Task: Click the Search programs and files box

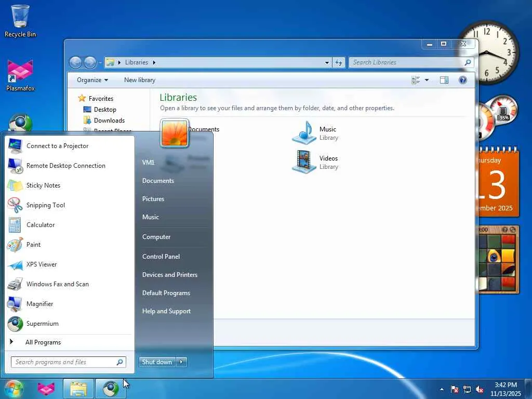Action: 68,362
